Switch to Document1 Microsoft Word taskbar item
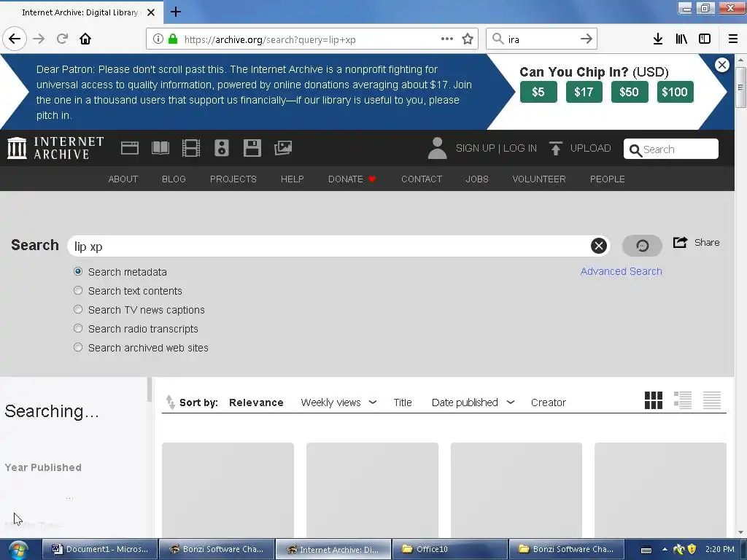 [x=99, y=549]
